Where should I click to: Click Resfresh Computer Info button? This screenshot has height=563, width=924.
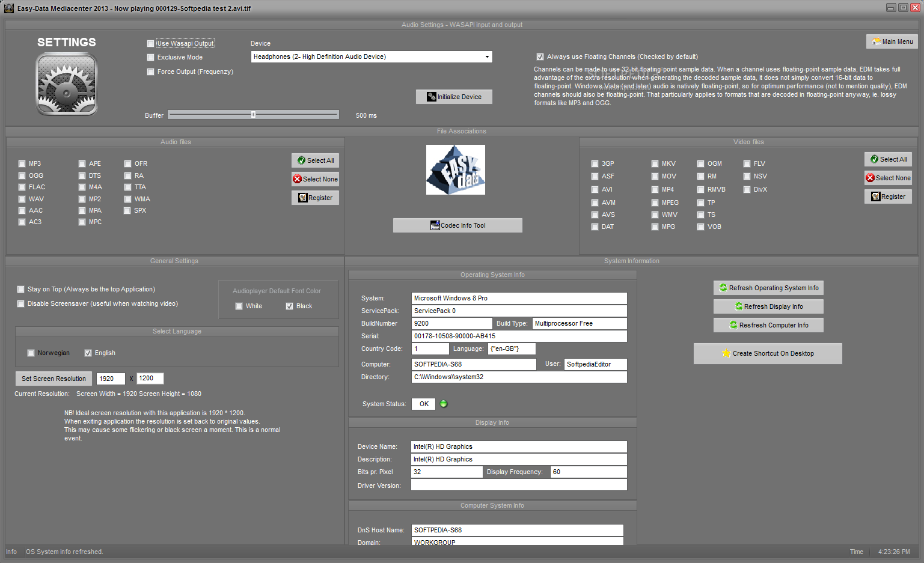coord(768,325)
